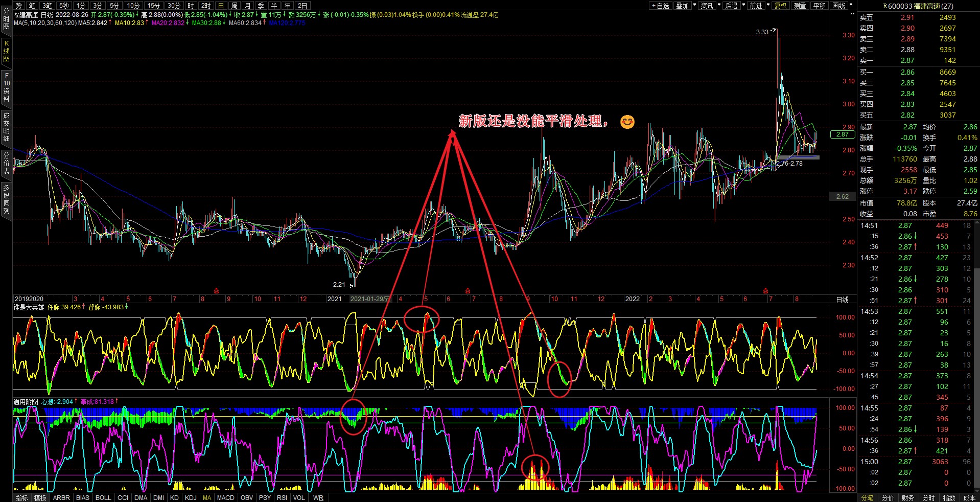Click the 前进 forward button
This screenshot has width=980, height=502.
(x=756, y=6)
